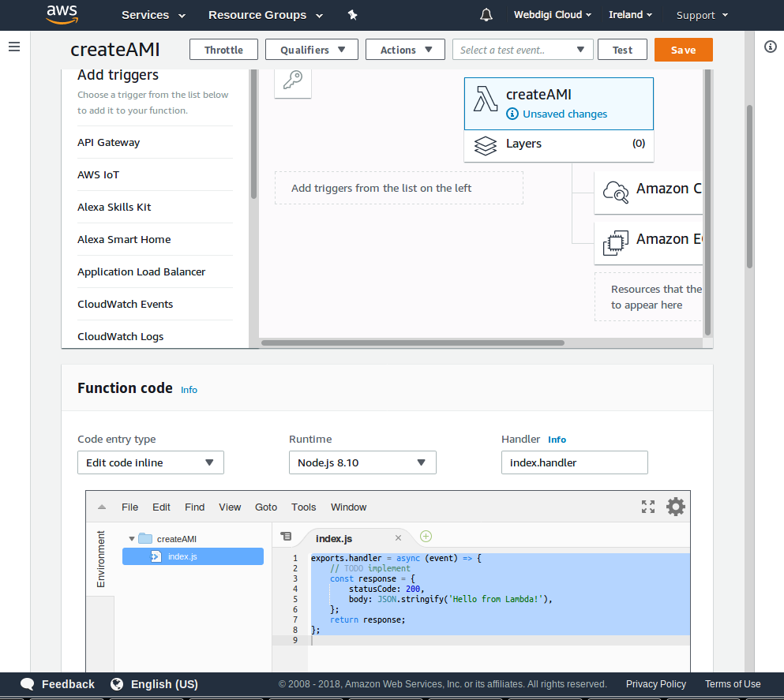The height and width of the screenshot is (700, 784).
Task: Open the editor Edit menu
Action: pyautogui.click(x=162, y=507)
